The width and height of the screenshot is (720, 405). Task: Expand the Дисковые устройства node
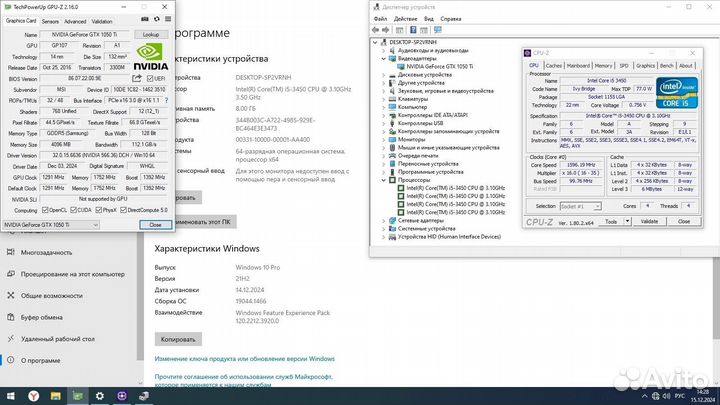[383, 75]
